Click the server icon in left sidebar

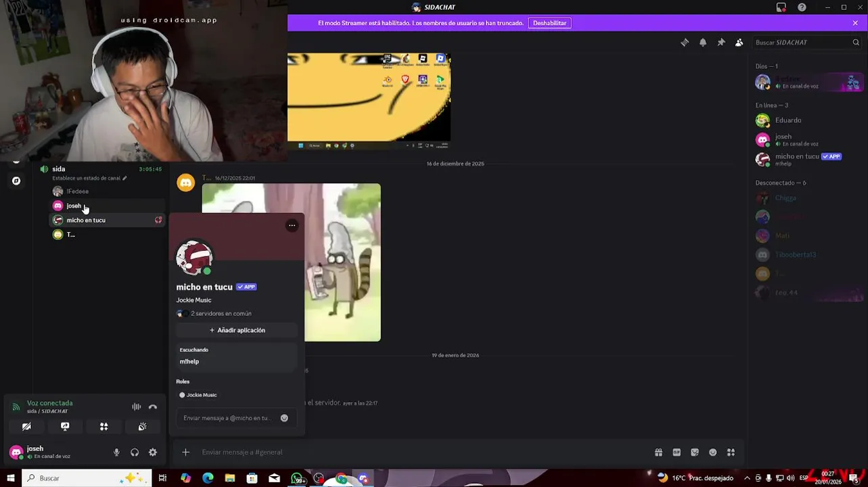pos(16,181)
